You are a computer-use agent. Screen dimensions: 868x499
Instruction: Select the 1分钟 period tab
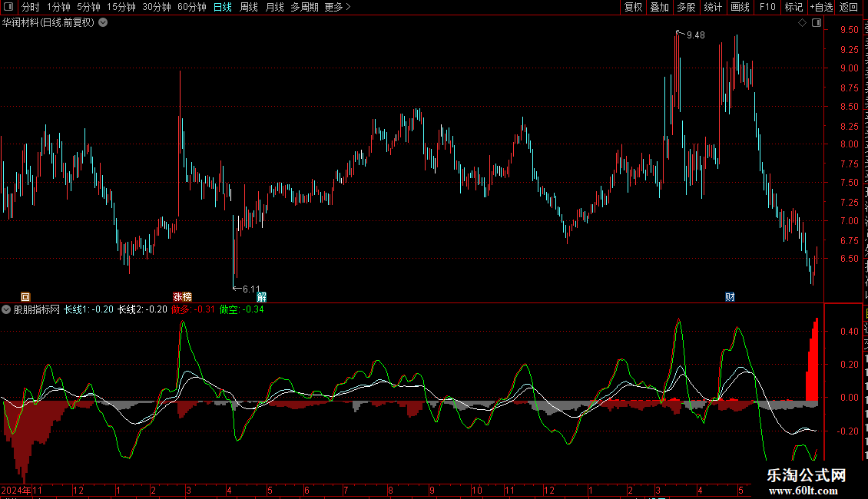pos(58,7)
